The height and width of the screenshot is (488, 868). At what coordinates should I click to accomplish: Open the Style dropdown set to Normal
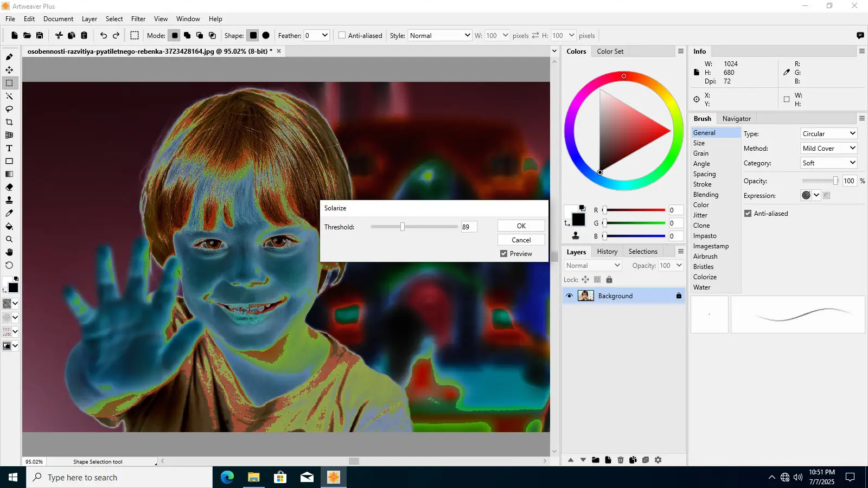tap(439, 35)
